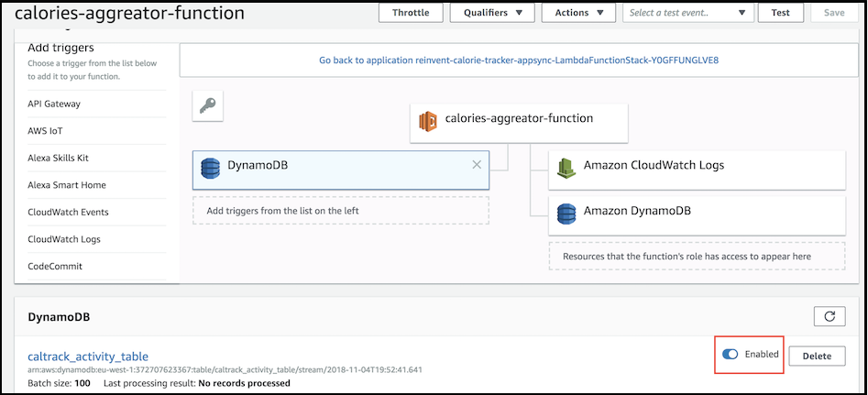
Task: Select the DynamoDB trigger box
Action: point(341,170)
